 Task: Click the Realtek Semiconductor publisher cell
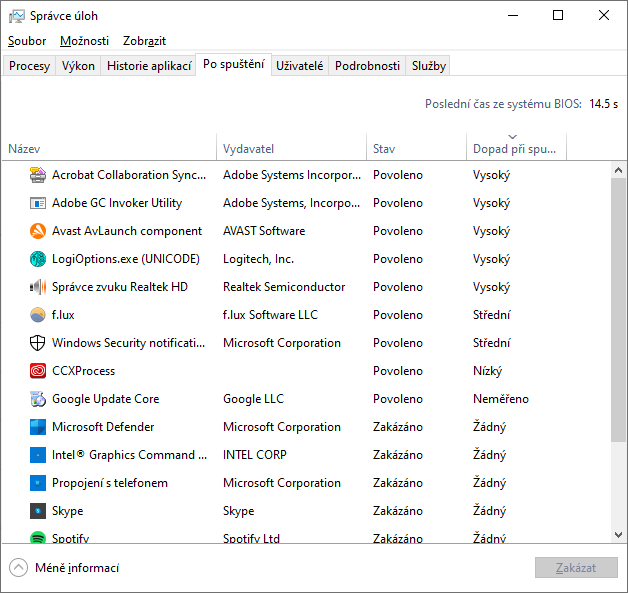[284, 287]
